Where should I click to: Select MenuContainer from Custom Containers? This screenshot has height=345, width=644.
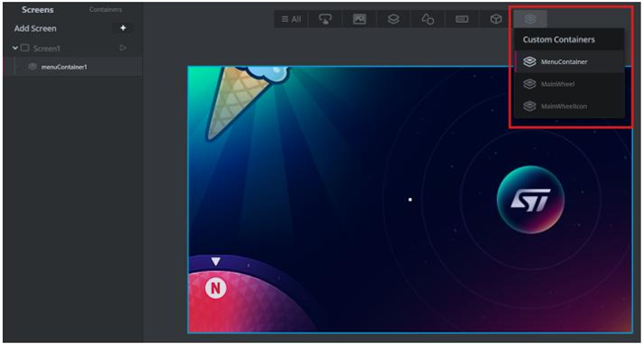(x=569, y=61)
